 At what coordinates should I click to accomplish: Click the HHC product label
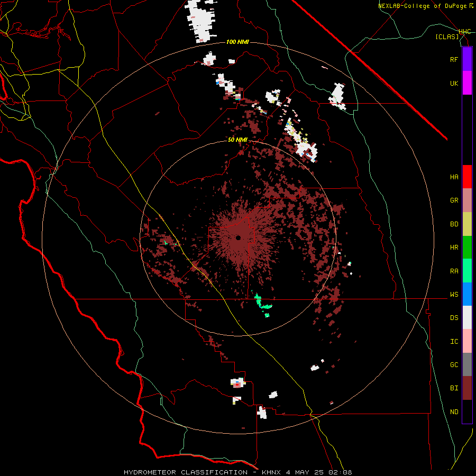[464, 32]
